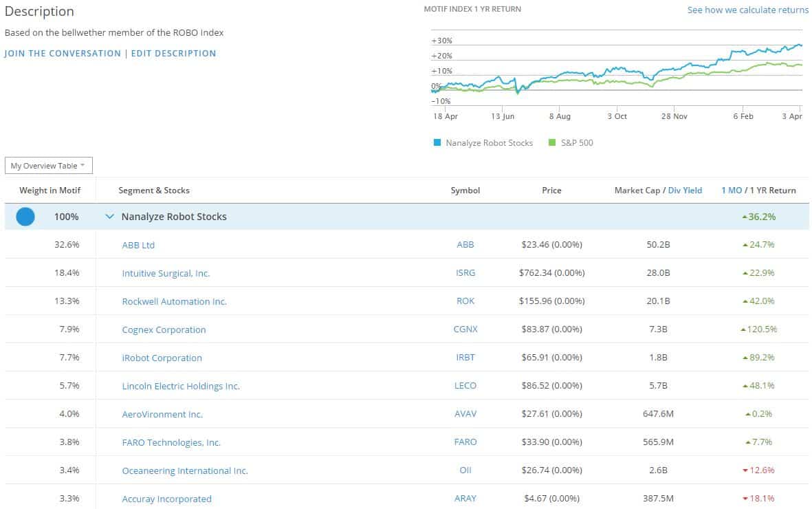The width and height of the screenshot is (812, 509).
Task: Open Rockwell Automation Inc. stock link
Action: click(x=175, y=302)
